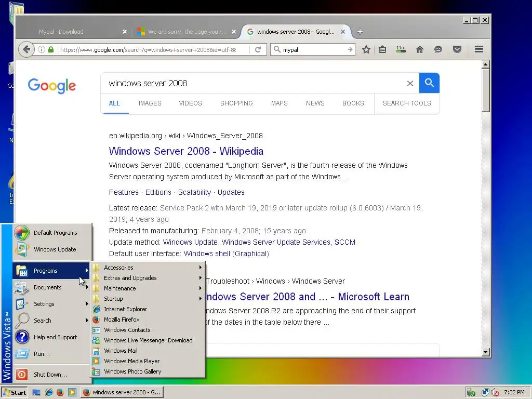Open Windows Media Player from Programs menu

[148, 361]
